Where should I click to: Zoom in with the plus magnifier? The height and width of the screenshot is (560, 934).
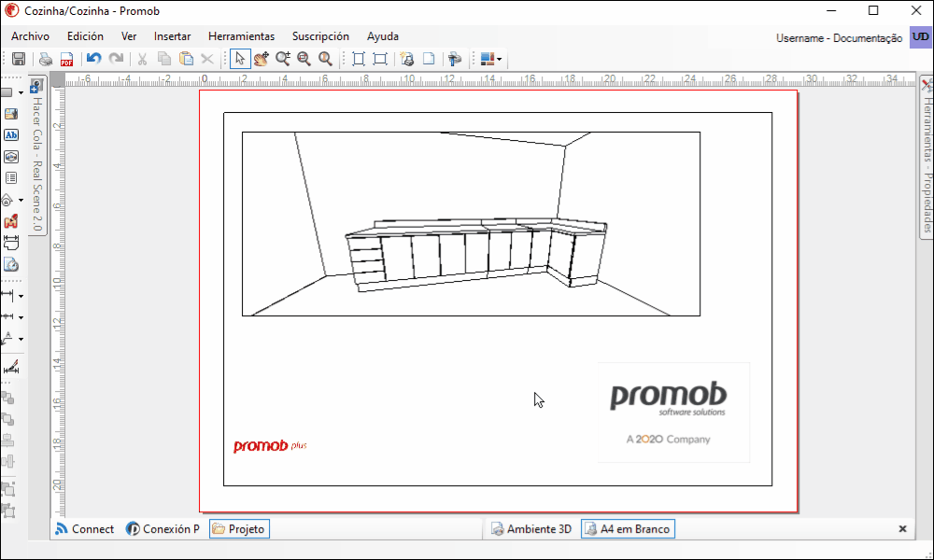tap(283, 59)
